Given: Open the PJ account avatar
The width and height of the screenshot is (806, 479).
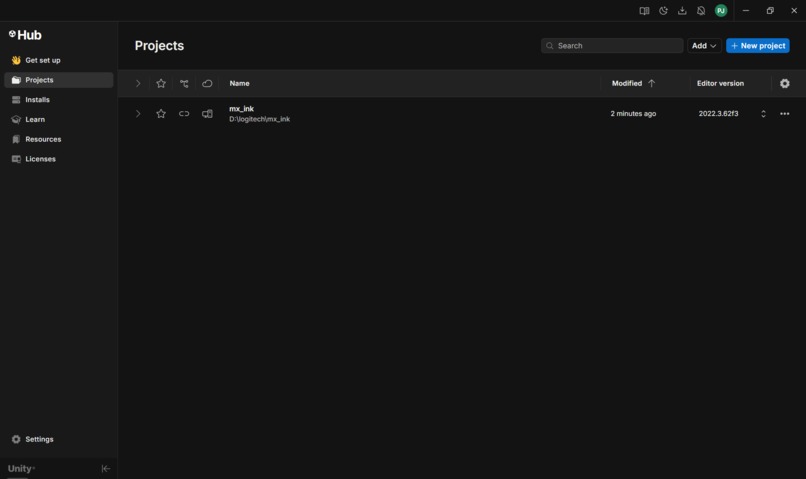Looking at the screenshot, I should point(721,11).
